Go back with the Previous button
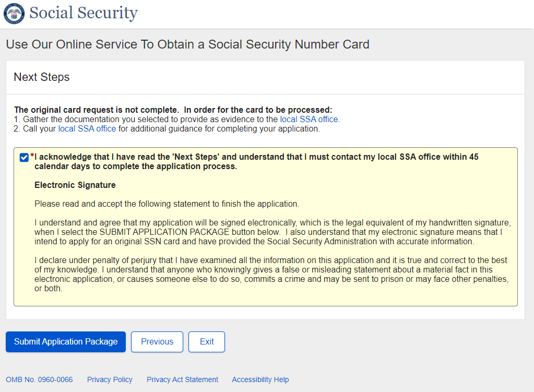 [157, 342]
